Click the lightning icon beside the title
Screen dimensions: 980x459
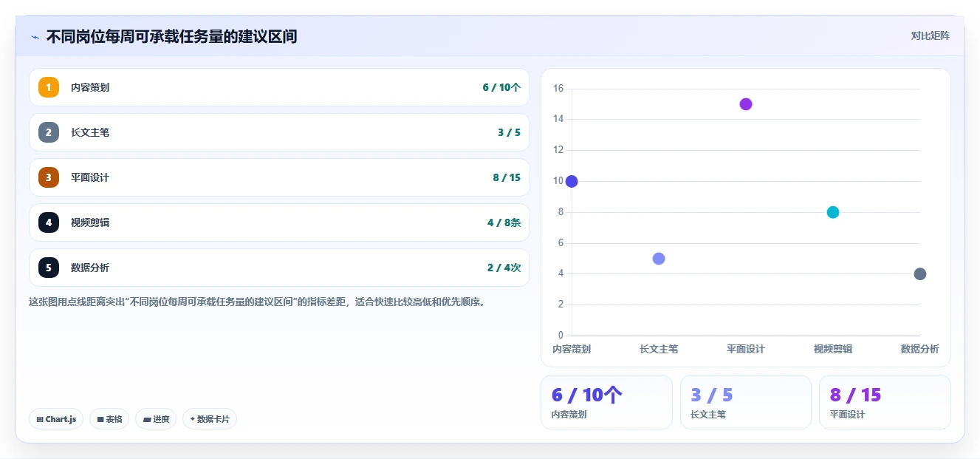click(35, 37)
